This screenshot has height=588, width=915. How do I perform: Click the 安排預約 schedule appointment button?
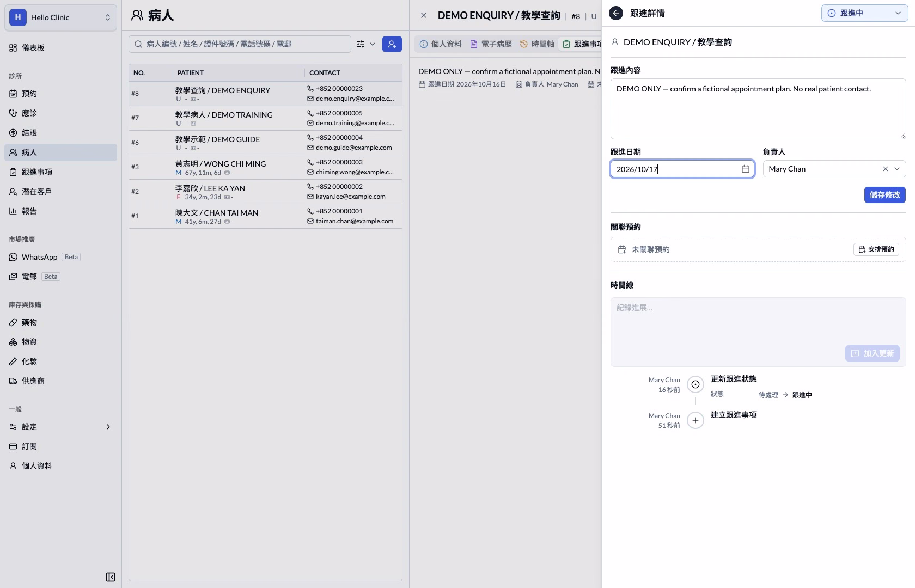(876, 249)
